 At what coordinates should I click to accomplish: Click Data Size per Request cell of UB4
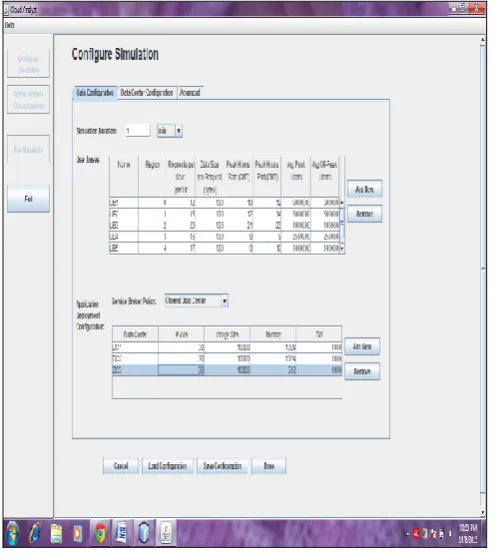click(x=210, y=237)
